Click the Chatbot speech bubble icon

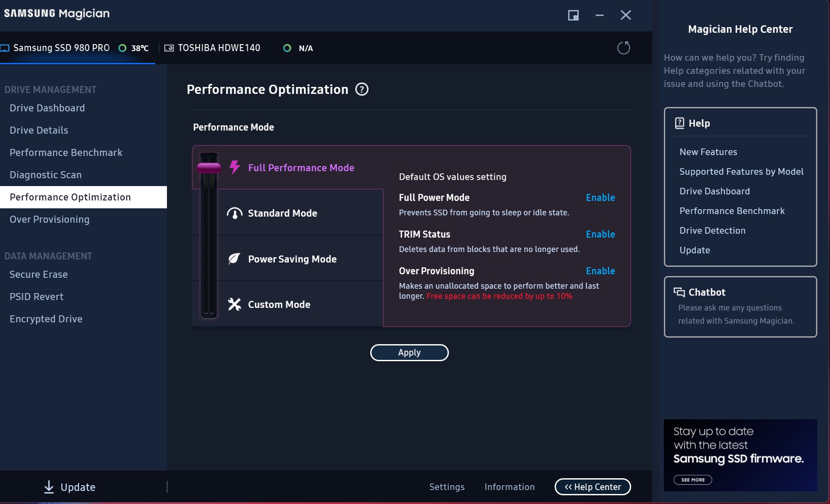[x=679, y=292]
